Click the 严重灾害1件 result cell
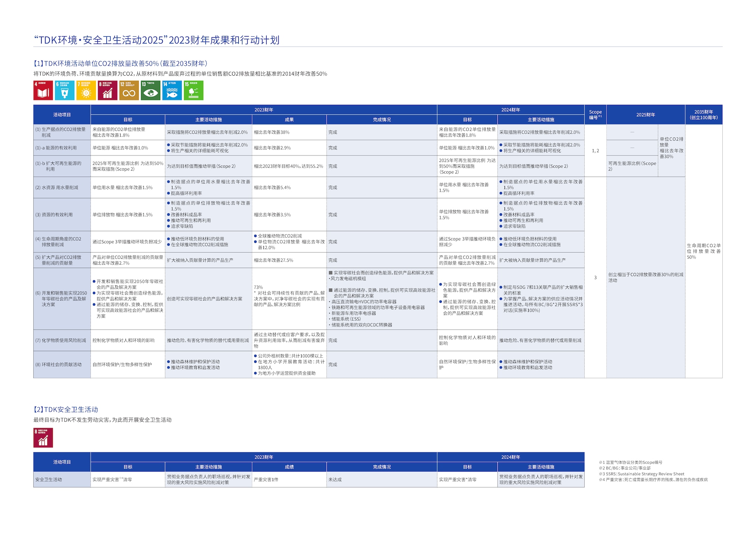 [266, 480]
